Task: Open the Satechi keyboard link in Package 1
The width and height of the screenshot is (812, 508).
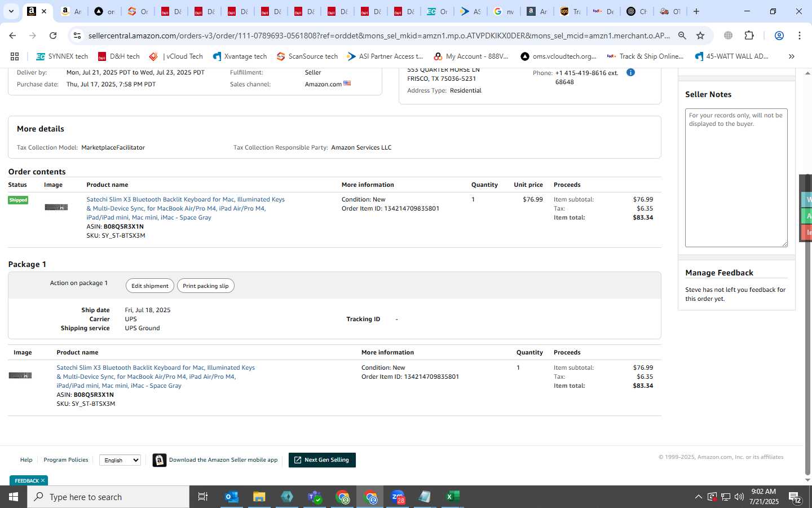Action: [x=156, y=376]
